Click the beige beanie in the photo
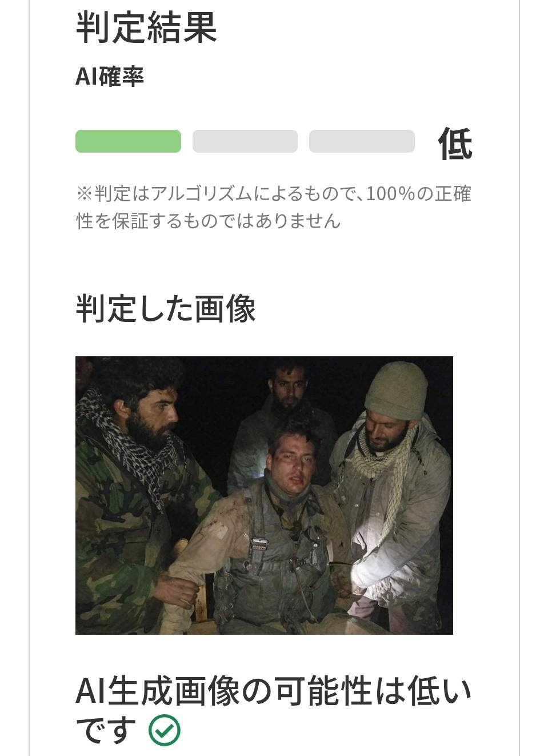Image resolution: width=548 pixels, height=756 pixels. pyautogui.click(x=396, y=388)
